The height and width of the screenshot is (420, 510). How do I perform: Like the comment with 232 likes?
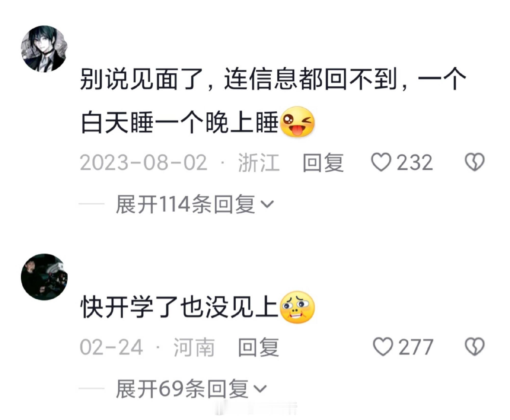[x=381, y=162]
